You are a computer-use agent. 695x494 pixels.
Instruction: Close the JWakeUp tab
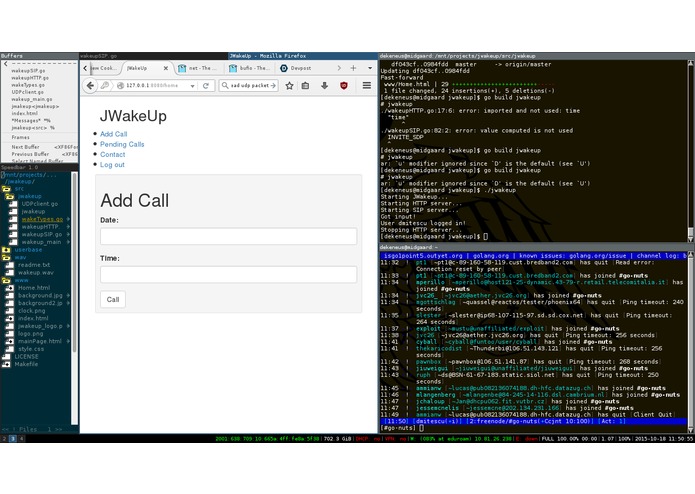coord(165,68)
